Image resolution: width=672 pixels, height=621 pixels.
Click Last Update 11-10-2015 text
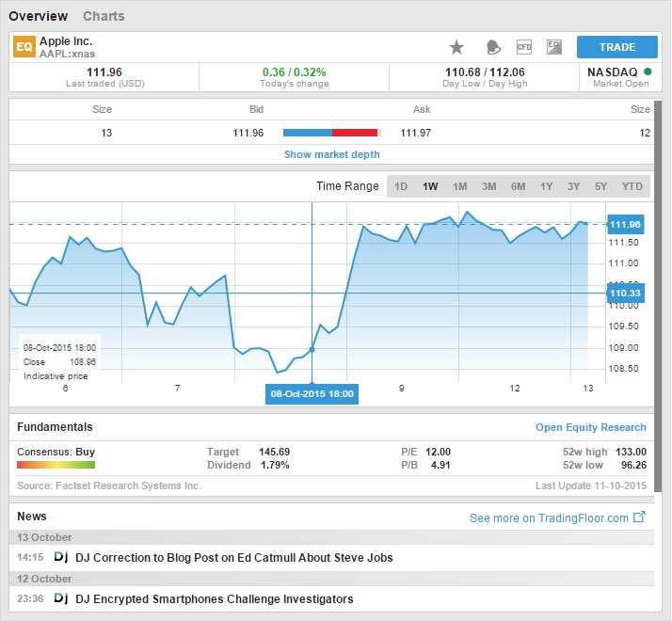(590, 486)
